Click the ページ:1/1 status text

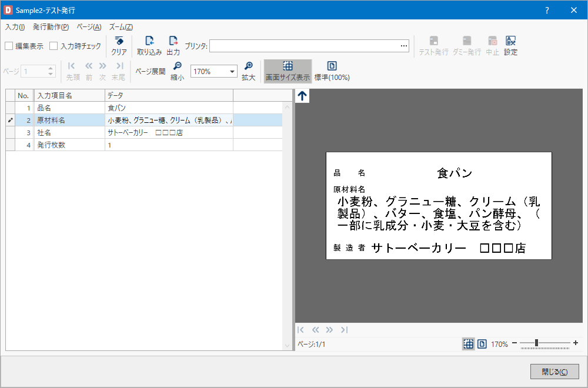[311, 344]
